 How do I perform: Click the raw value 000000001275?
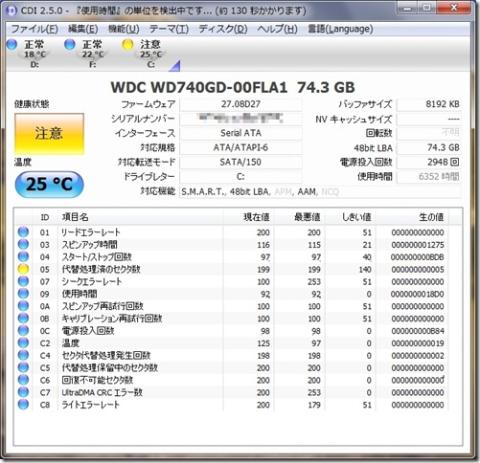click(x=418, y=245)
